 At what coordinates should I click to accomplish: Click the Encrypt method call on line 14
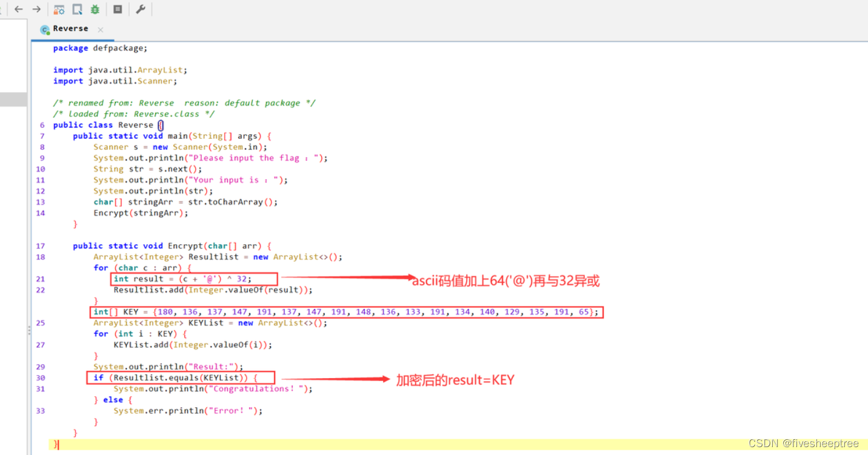point(111,213)
